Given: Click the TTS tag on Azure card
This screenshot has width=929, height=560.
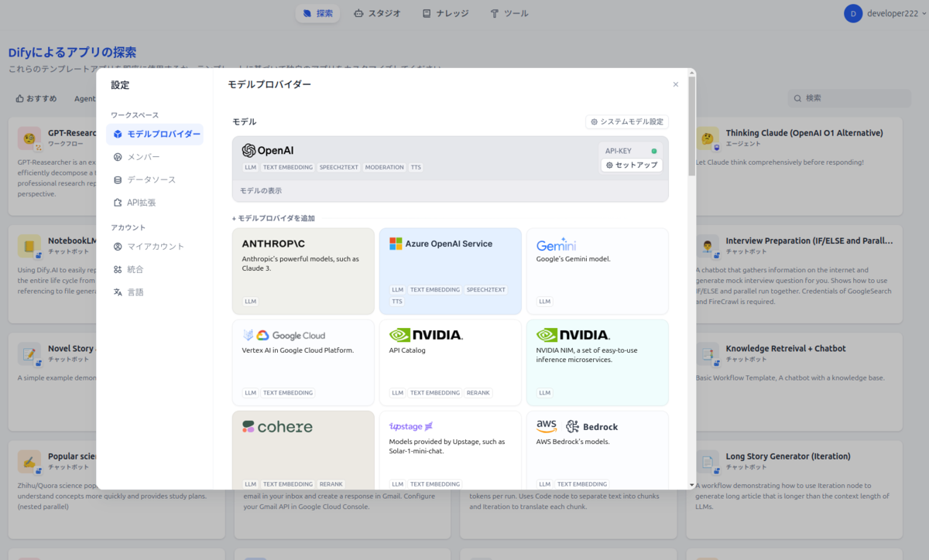Looking at the screenshot, I should 397,302.
